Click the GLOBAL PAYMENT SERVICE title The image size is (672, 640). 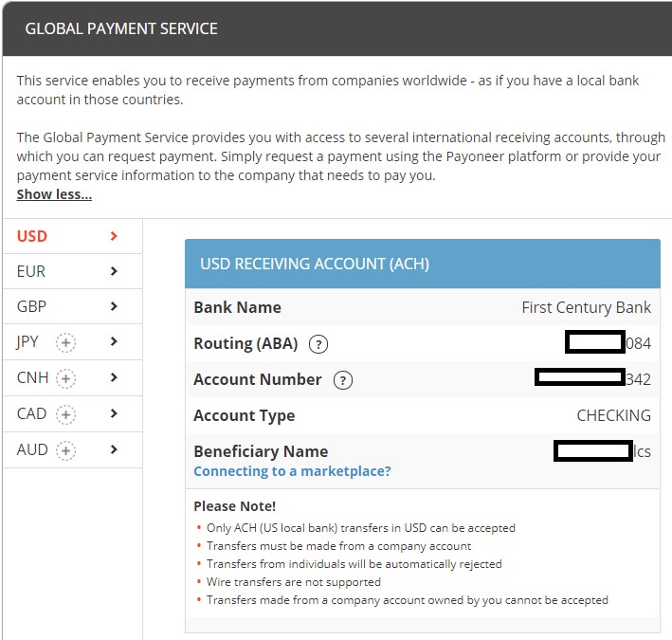(x=121, y=28)
